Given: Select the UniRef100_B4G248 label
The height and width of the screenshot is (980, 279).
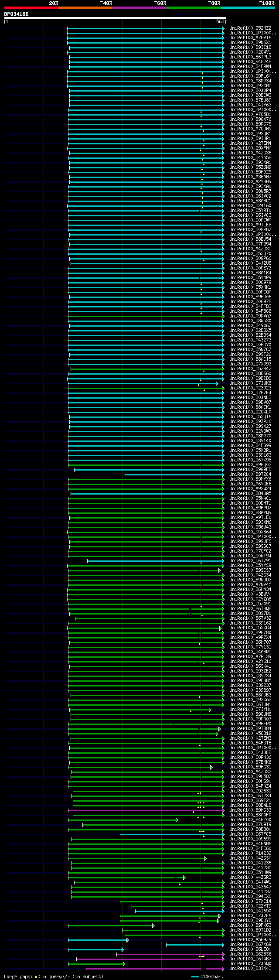Looking at the screenshot, I should click(x=250, y=61).
